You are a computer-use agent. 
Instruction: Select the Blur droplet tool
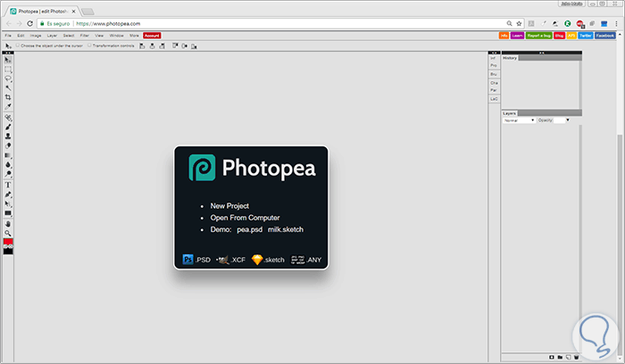tap(8, 165)
